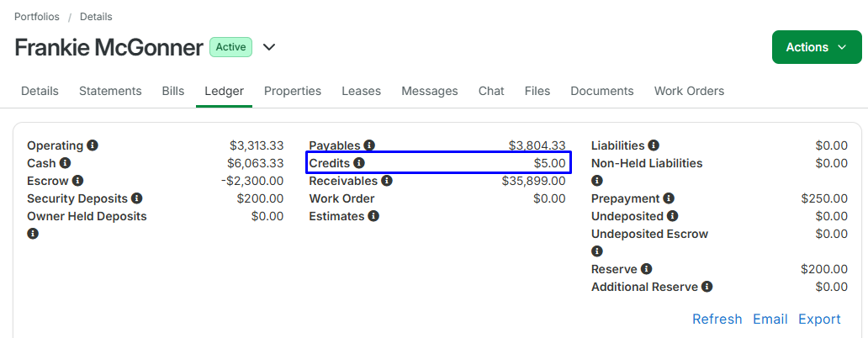The image size is (868, 338).
Task: Click the Prepayment info icon
Action: coord(669,198)
